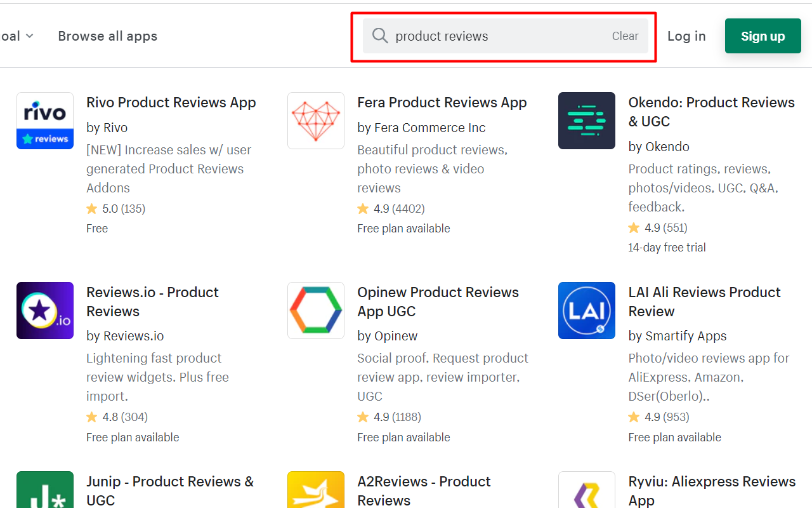
Task: Open the Log in link
Action: (x=686, y=36)
